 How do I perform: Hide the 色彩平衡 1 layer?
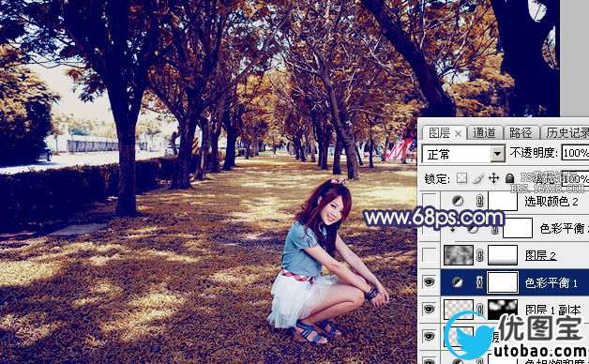pyautogui.click(x=429, y=282)
